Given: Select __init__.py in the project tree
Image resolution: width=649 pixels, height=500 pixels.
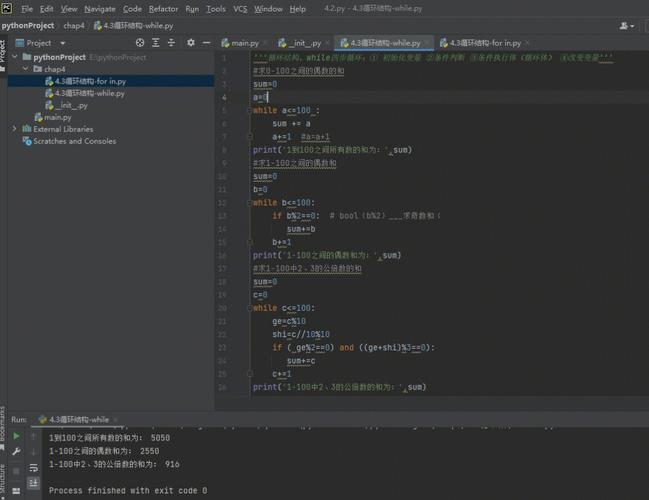Looking at the screenshot, I should click(71, 105).
